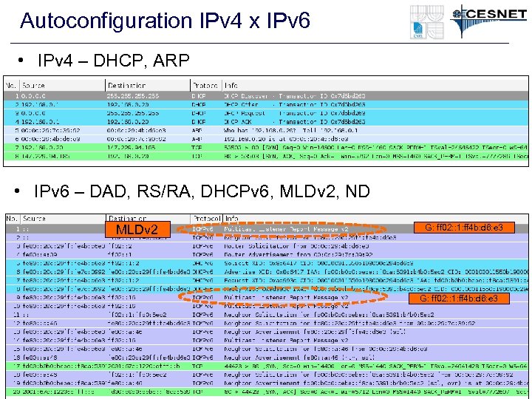532x399 pixels.
Task: Select IPv6 row 15, Neighbor Solicitation packet
Action: pos(267,349)
